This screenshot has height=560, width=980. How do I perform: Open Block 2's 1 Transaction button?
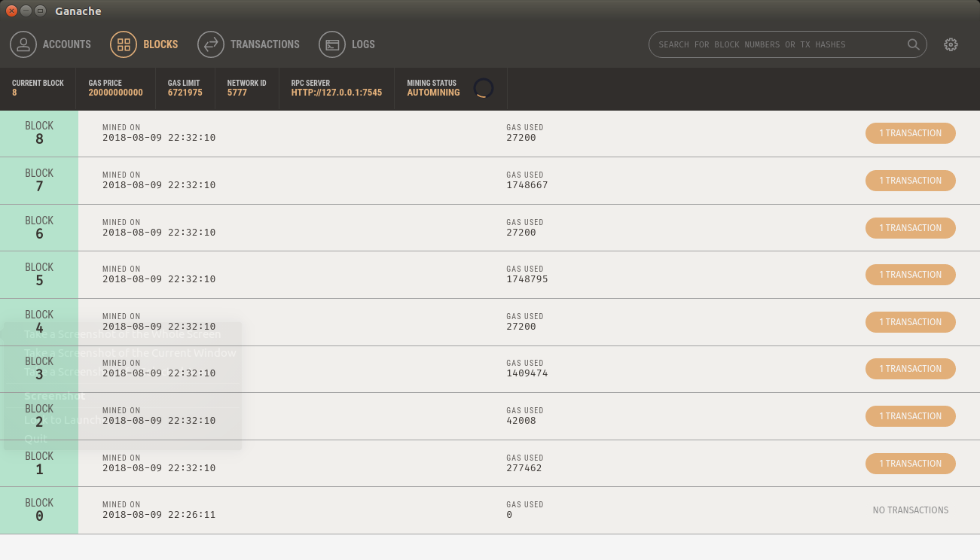pos(911,416)
